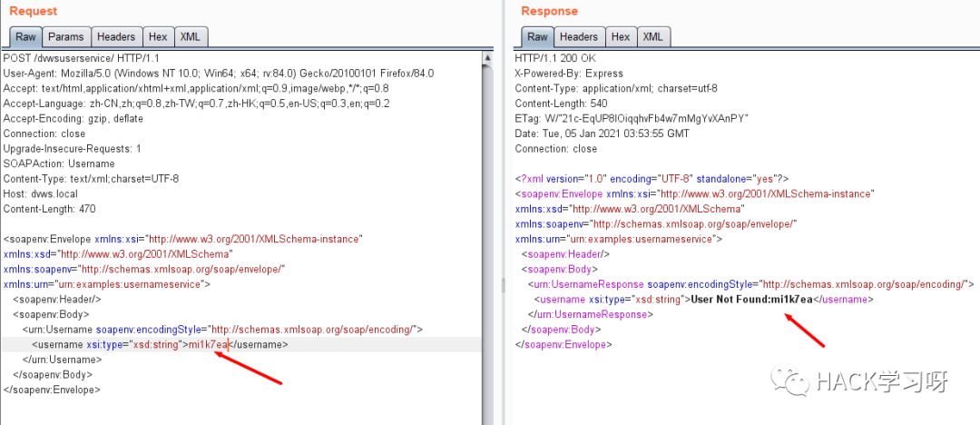Click the request xmlns:xsd attribute line
Viewport: 980px width, 425px height.
tap(118, 254)
